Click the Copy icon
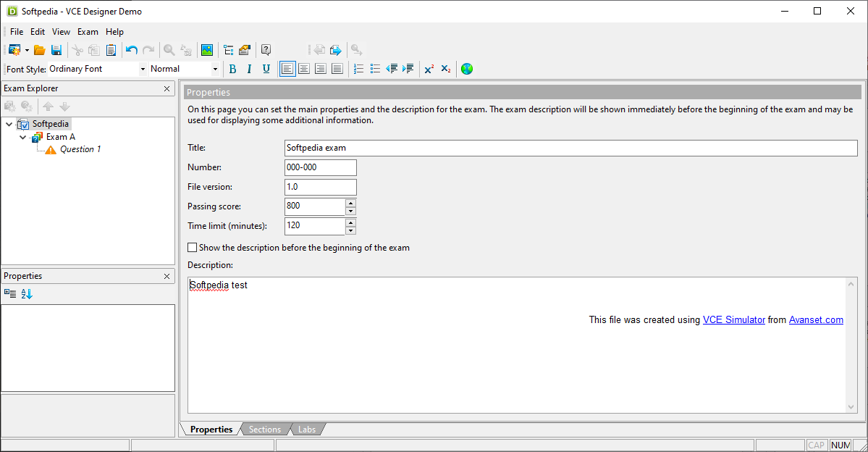Viewport: 868px width, 452px height. 94,51
